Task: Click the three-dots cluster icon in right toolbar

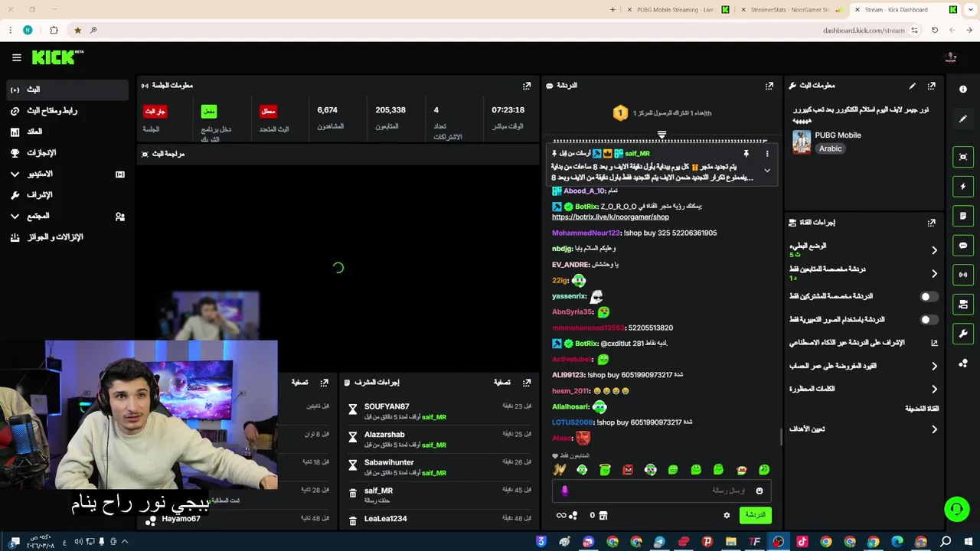Action: 963,363
